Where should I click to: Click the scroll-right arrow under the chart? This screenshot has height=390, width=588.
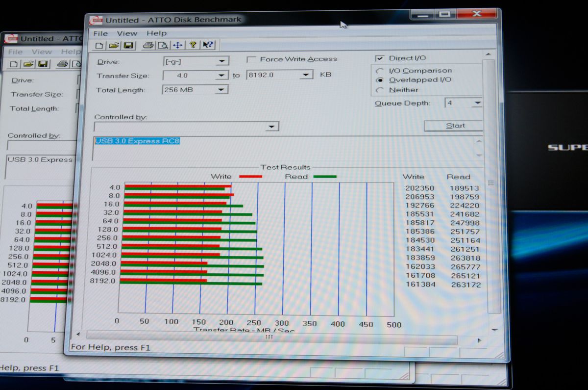coord(479,340)
